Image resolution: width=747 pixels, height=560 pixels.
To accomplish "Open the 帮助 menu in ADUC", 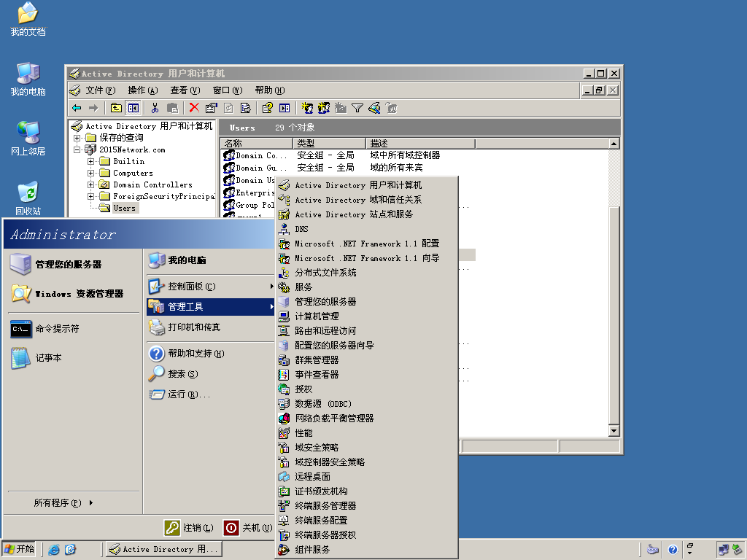I will pos(270,90).
